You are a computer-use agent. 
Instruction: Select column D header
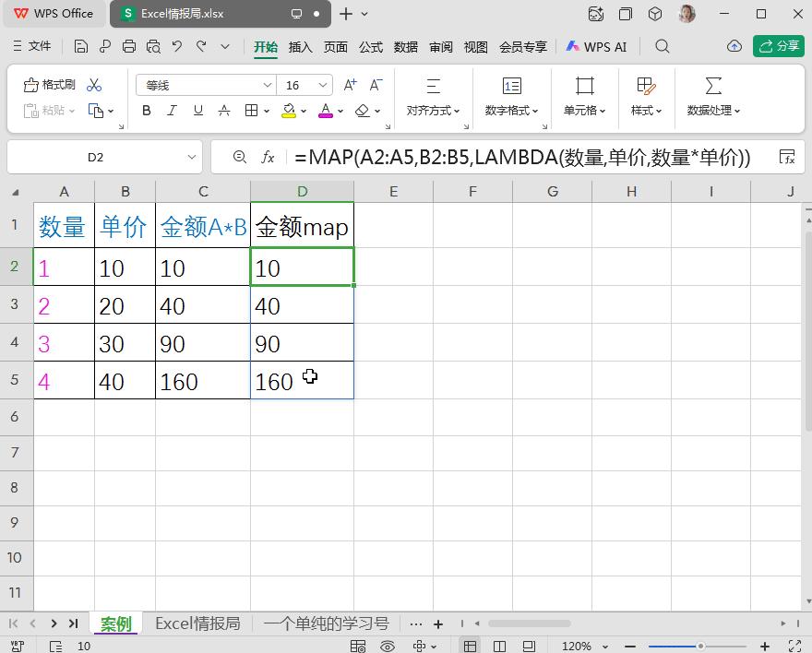pos(303,192)
